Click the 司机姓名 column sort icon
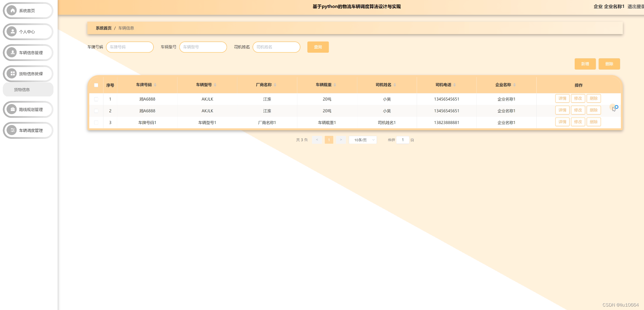The image size is (644, 310). pos(395,84)
